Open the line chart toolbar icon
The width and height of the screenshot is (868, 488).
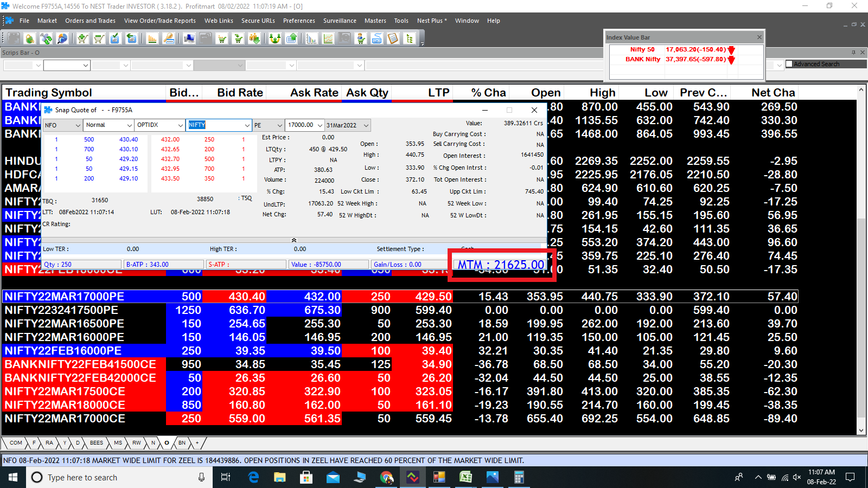point(328,38)
